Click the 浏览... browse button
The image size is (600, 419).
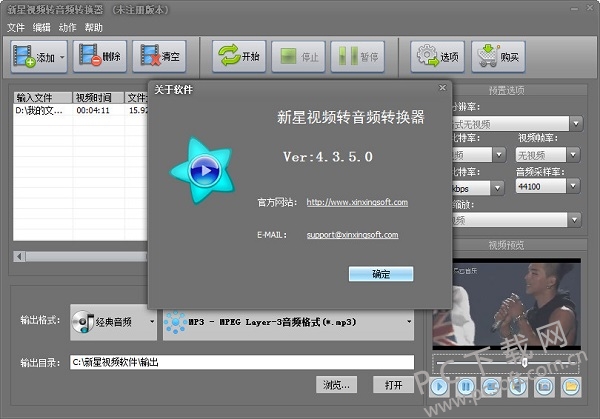(336, 385)
